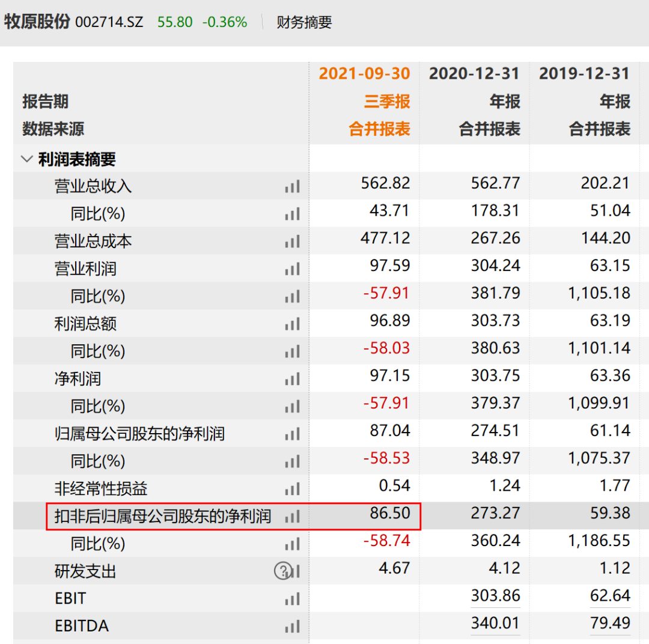Click the bar chart icon for 净利润
This screenshot has height=644, width=649.
click(x=292, y=379)
